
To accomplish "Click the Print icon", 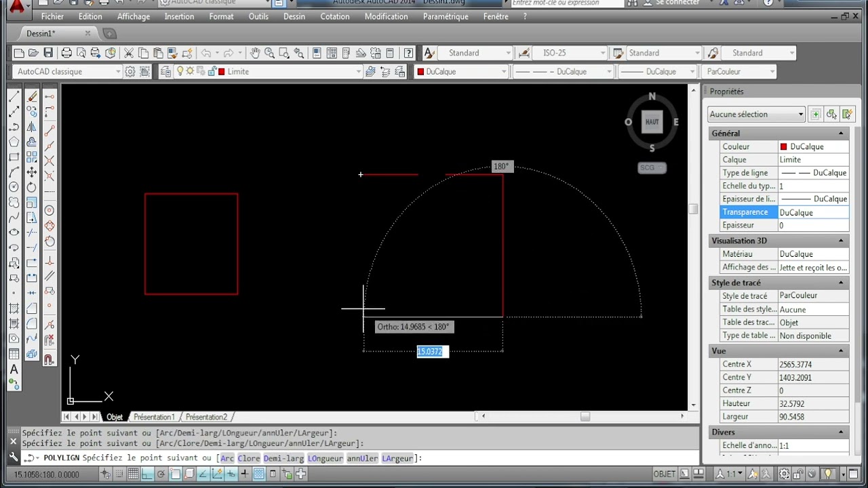I will 66,53.
